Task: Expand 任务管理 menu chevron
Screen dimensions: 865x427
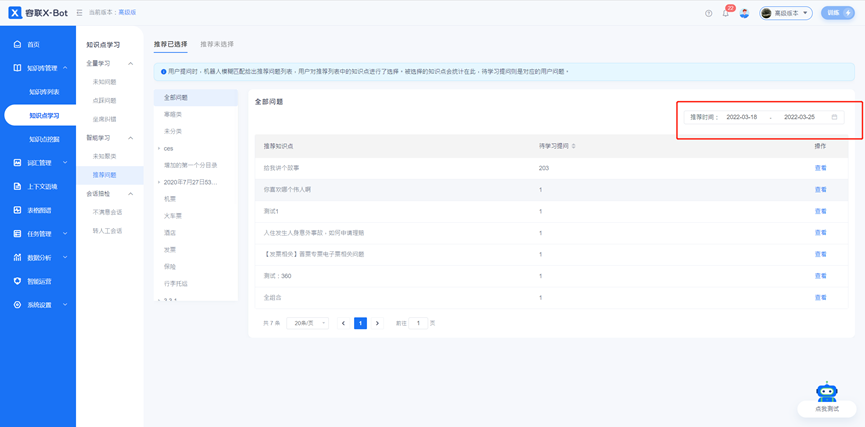Action: click(65, 234)
